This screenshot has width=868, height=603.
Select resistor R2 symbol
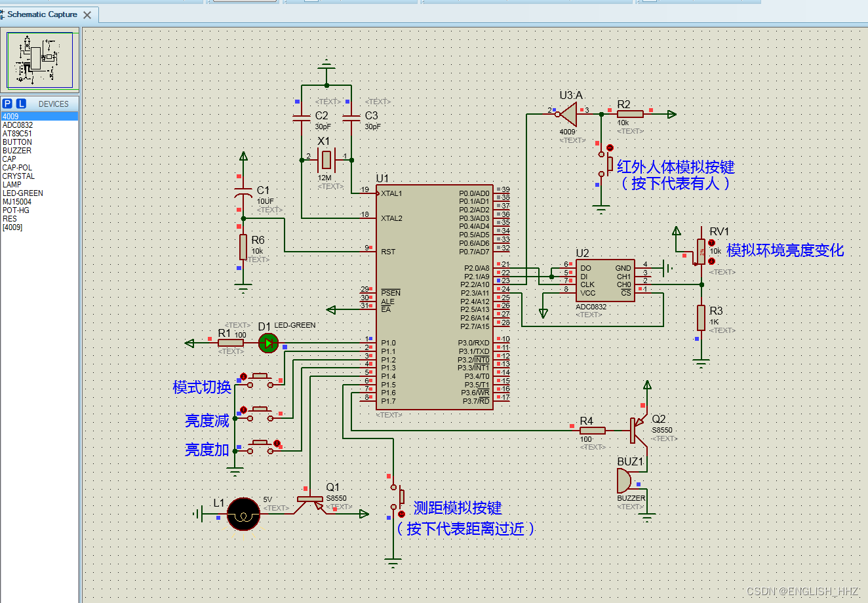[630, 114]
